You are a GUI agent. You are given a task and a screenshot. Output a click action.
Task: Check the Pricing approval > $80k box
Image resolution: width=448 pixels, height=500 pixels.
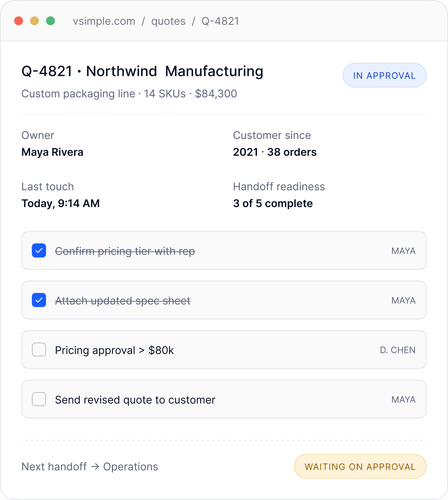click(39, 349)
